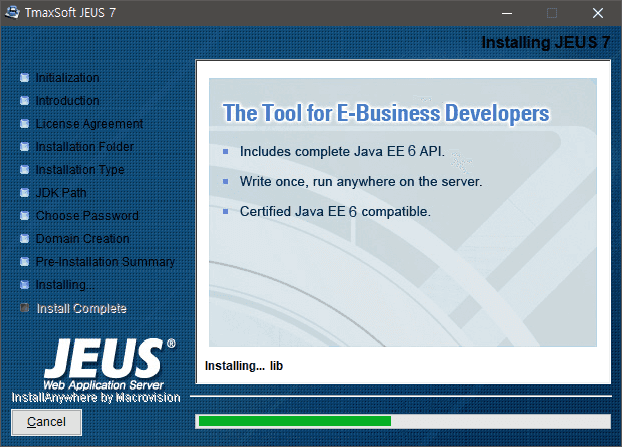Click the License Agreement step bullet icon
This screenshot has width=622, height=447.
(x=25, y=124)
